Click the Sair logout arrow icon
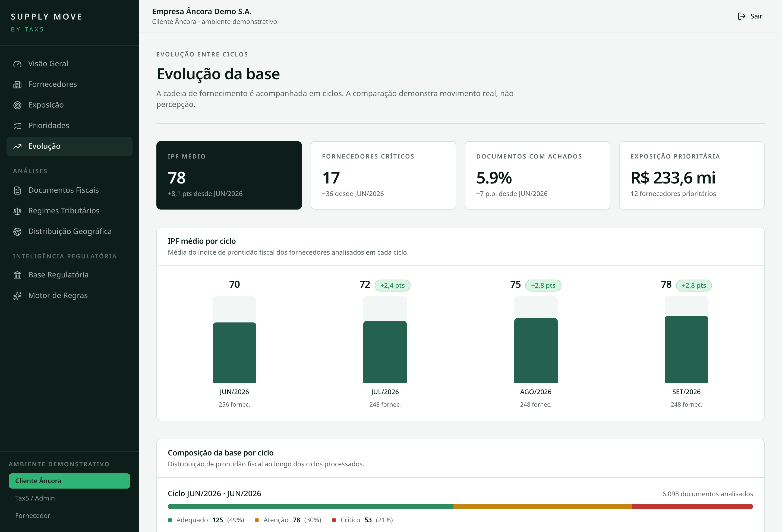This screenshot has height=532, width=782. pos(741,16)
